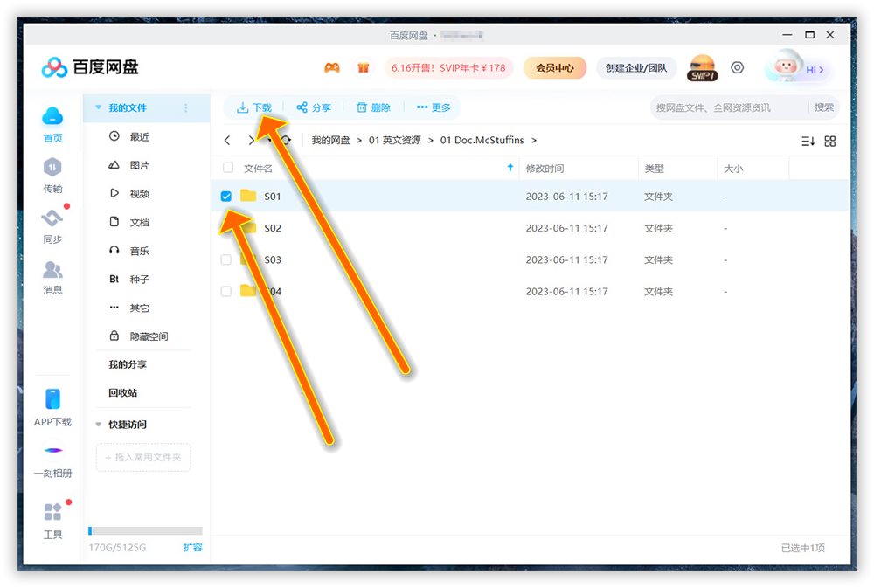Switch to grid view layout
This screenshot has width=874, height=588.
coord(830,141)
